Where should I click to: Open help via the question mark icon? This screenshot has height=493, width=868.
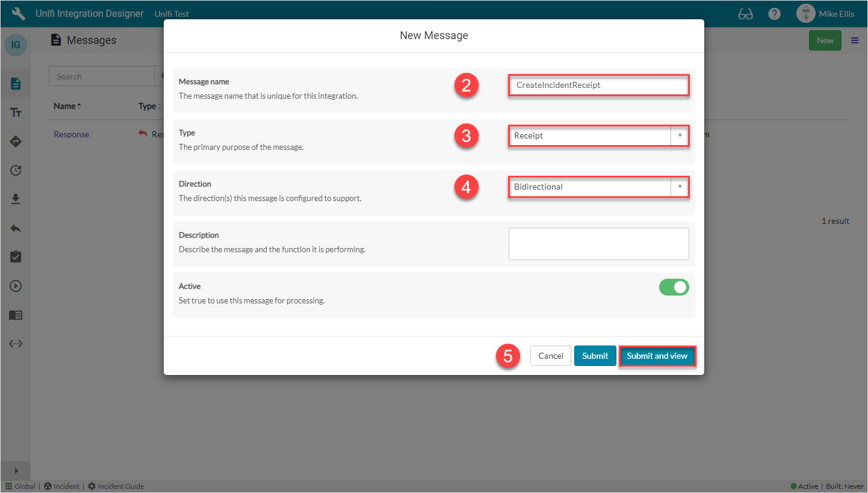pos(774,13)
